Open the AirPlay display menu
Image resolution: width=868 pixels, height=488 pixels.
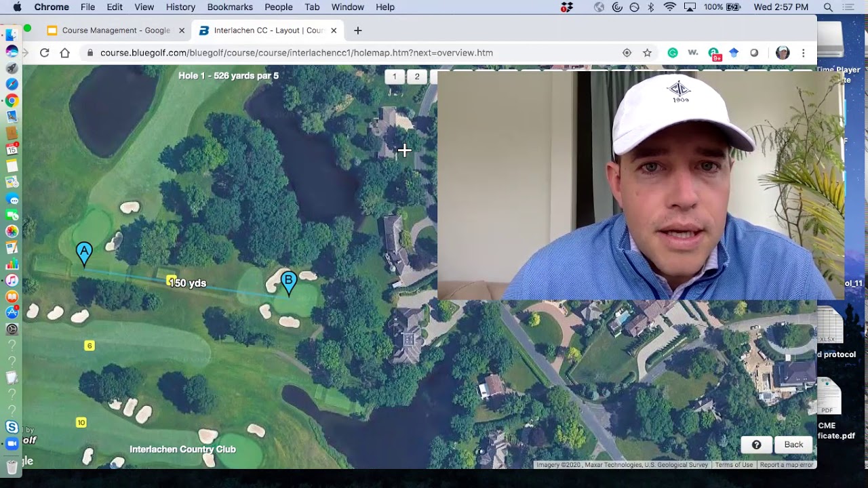[690, 7]
